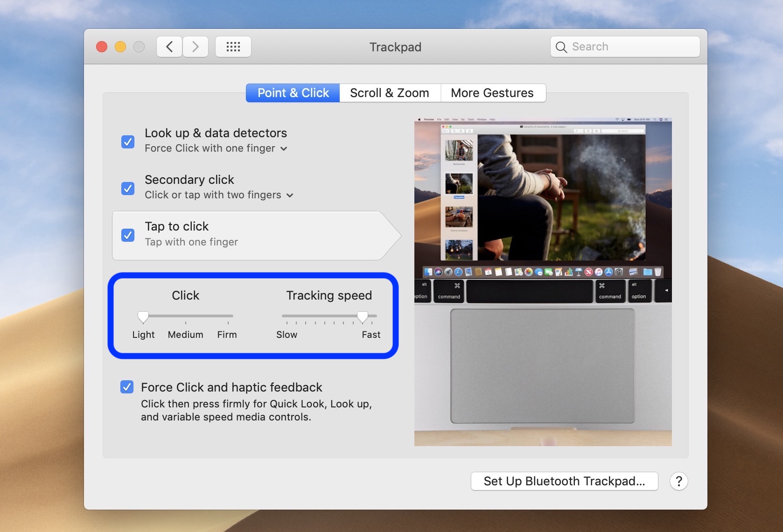Select the Point & Click tab
This screenshot has height=532, width=783.
click(293, 93)
